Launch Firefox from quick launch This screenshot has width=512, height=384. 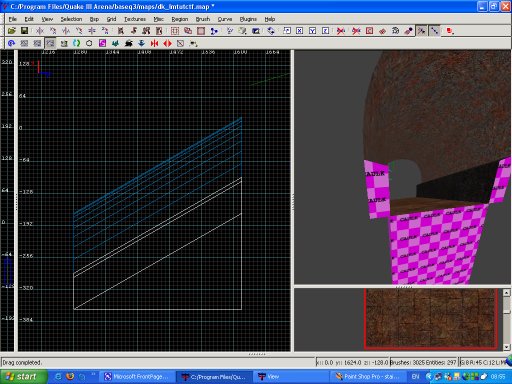(70, 377)
